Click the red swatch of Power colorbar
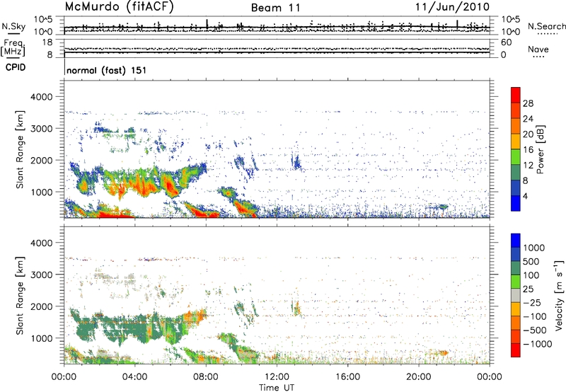 [516, 96]
